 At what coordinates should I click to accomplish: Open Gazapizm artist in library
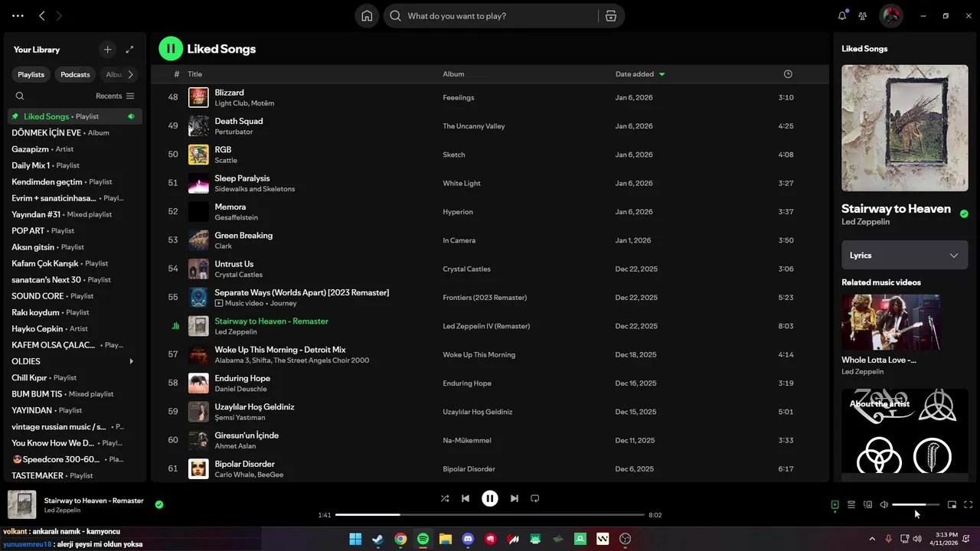click(75, 148)
